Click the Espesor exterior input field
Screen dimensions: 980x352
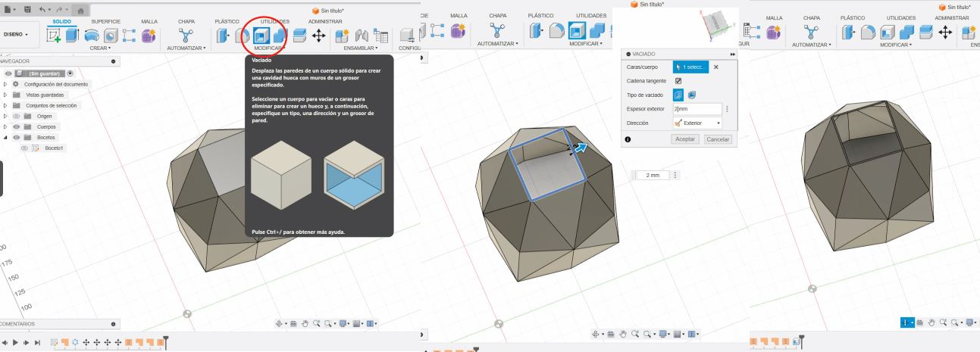(x=697, y=109)
